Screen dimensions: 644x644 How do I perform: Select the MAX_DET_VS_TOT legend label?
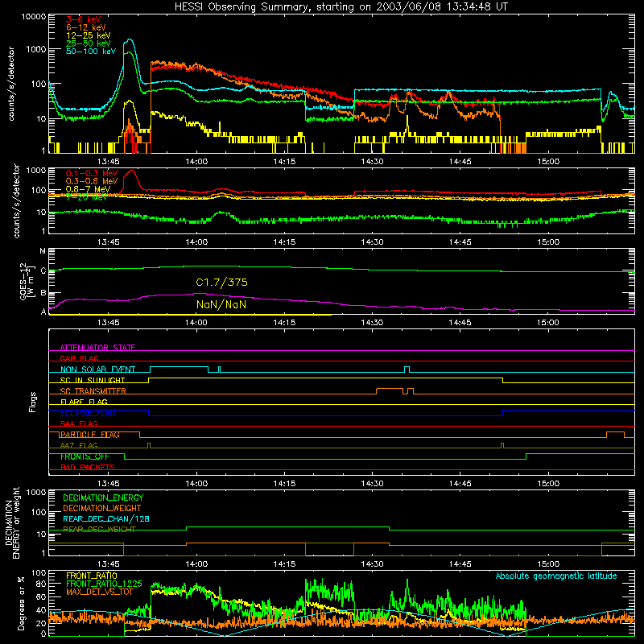point(100,592)
